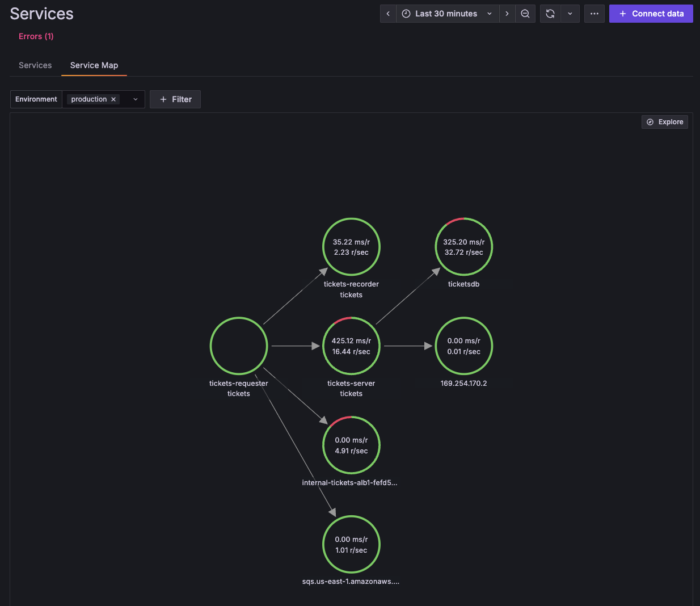Zoom out the time range
700x606 pixels.
(525, 14)
